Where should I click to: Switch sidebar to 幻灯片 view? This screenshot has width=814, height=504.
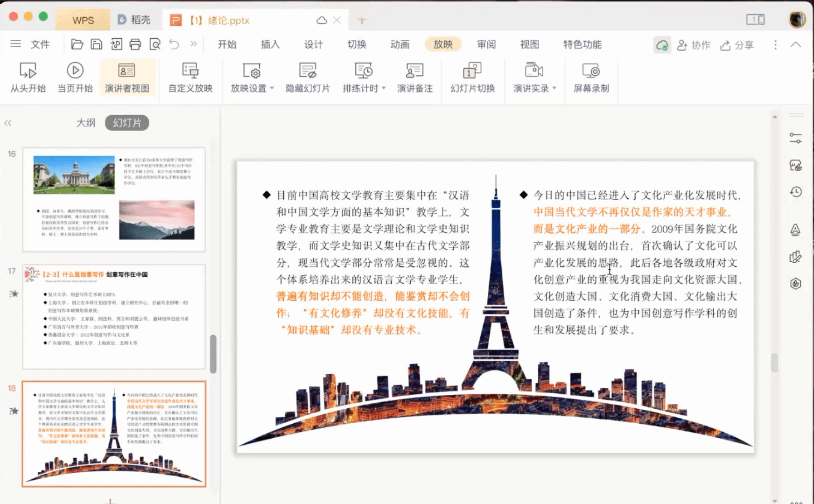click(127, 123)
